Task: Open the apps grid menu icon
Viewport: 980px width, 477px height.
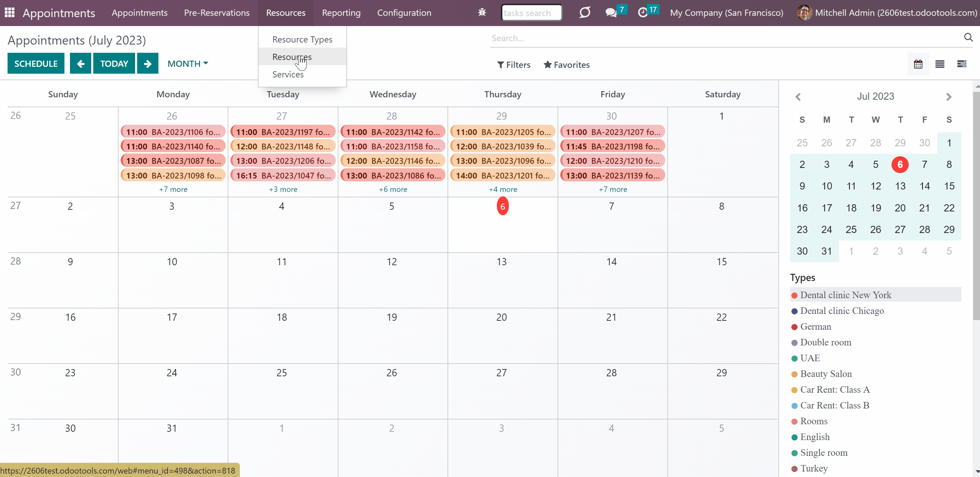Action: (10, 13)
